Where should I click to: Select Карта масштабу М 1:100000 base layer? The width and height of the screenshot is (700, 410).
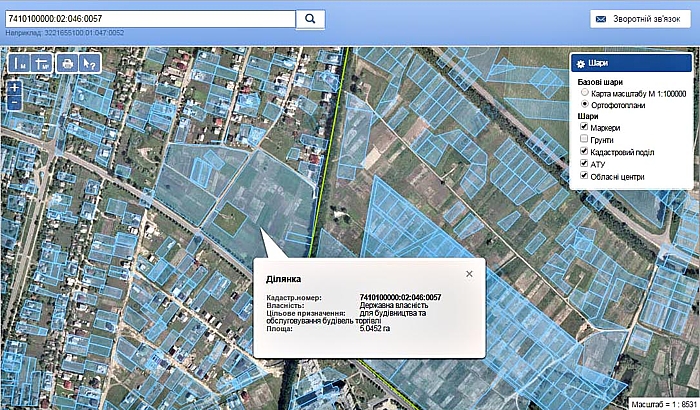point(585,93)
